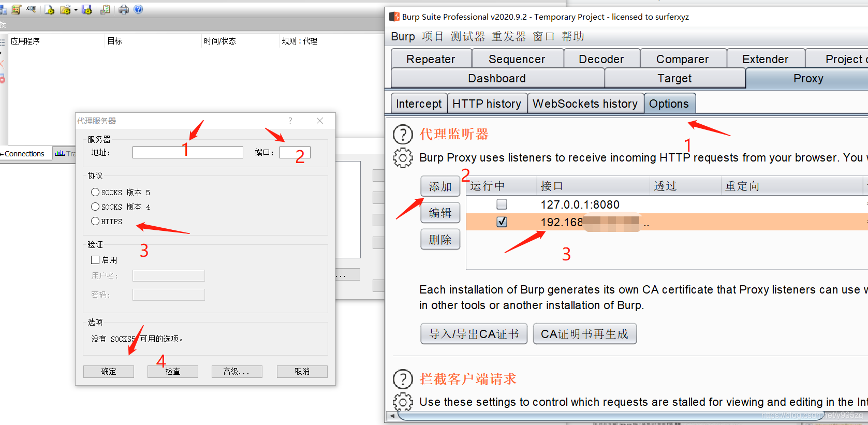Open Proxification Rules scroll icon in toolbar
This screenshot has width=868, height=425.
pos(16,9)
